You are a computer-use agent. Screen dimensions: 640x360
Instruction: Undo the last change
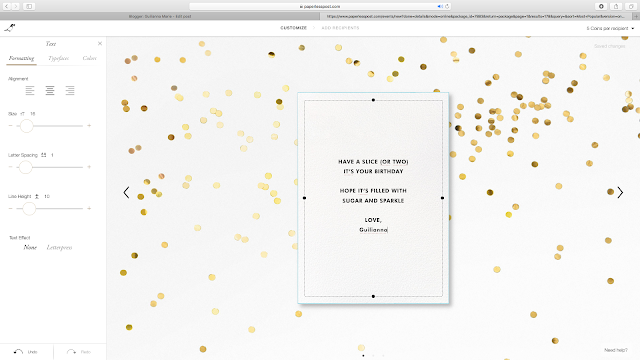click(26, 352)
